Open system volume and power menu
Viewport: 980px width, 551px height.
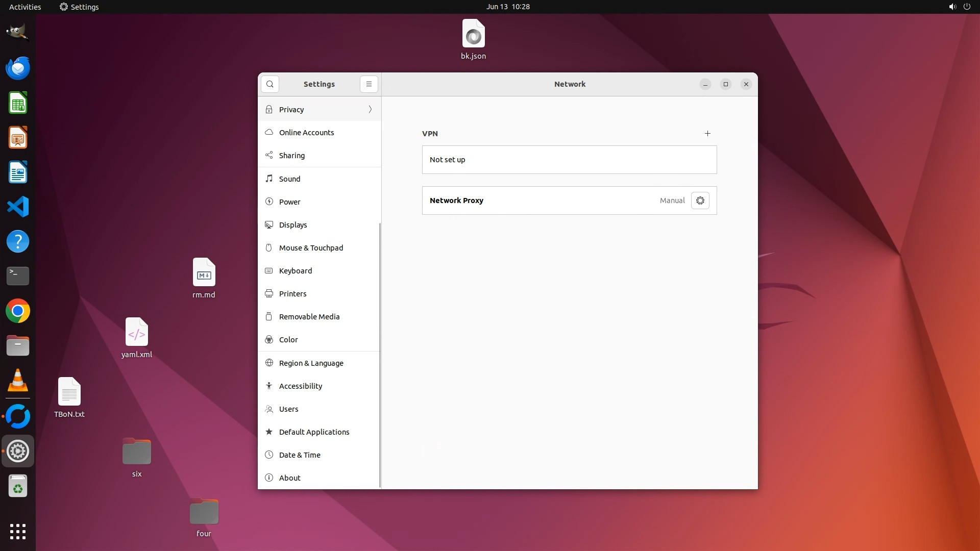959,7
